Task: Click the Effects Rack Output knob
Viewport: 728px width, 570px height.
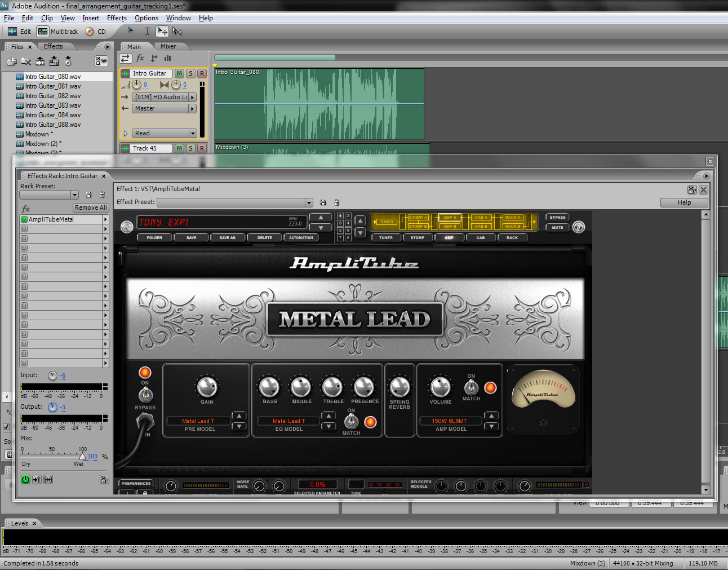Action: point(53,407)
